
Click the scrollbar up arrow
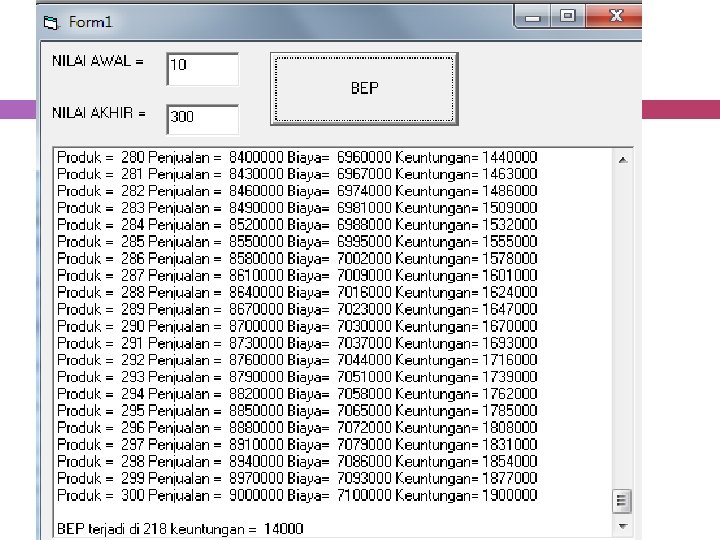623,160
